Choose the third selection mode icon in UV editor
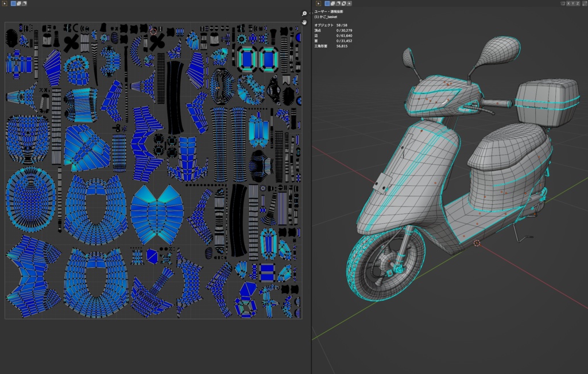Image resolution: width=588 pixels, height=374 pixels. pos(25,3)
